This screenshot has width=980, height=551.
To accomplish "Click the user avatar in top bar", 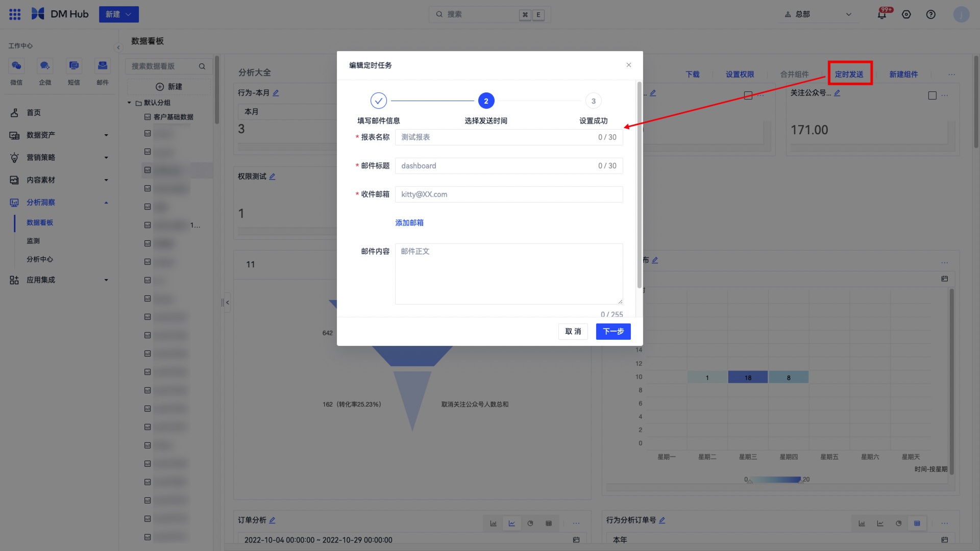I will click(x=961, y=14).
